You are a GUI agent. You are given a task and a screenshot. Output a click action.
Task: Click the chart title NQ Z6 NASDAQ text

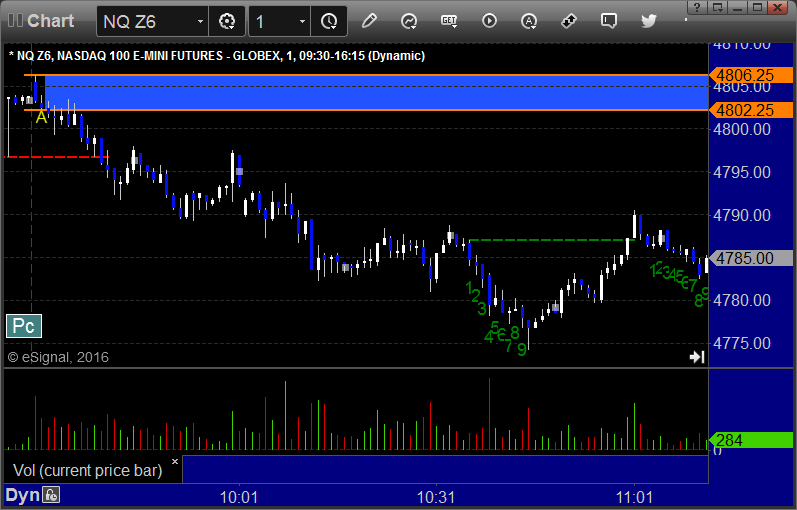pyautogui.click(x=217, y=56)
